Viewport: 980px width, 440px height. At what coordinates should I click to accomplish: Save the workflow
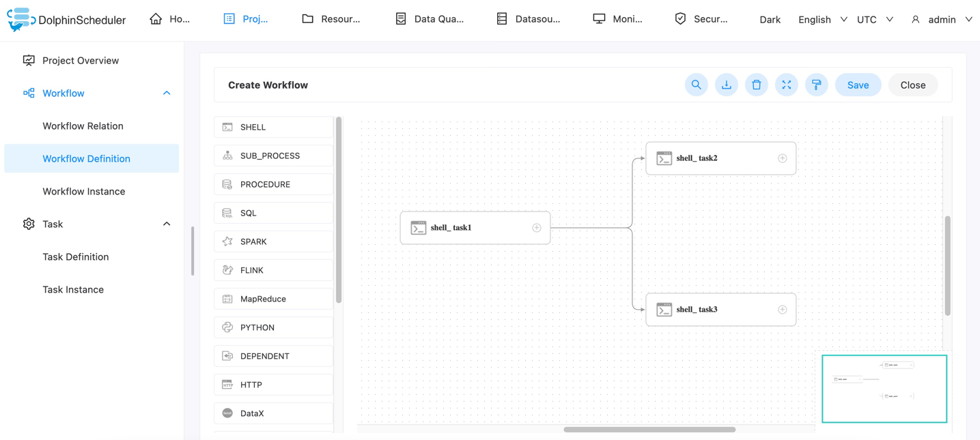pyautogui.click(x=858, y=85)
